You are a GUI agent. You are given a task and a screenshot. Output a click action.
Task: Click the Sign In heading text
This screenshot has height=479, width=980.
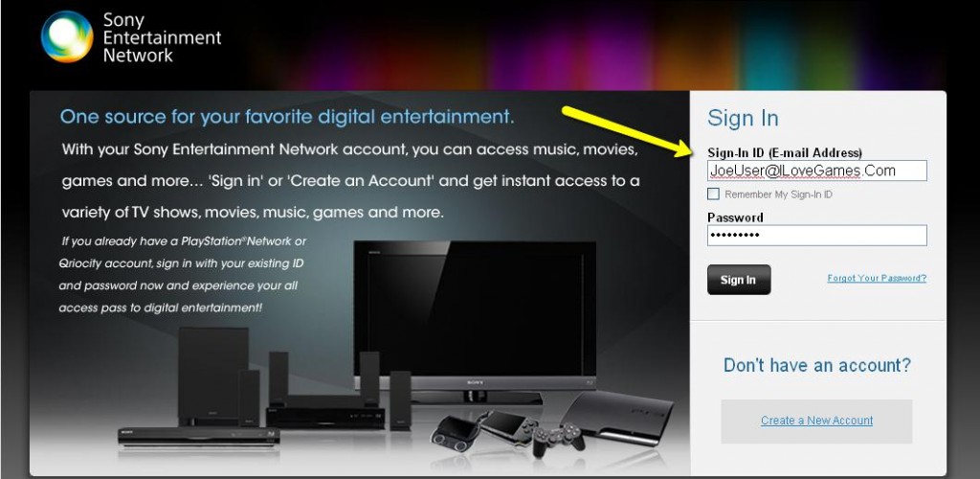click(x=743, y=118)
